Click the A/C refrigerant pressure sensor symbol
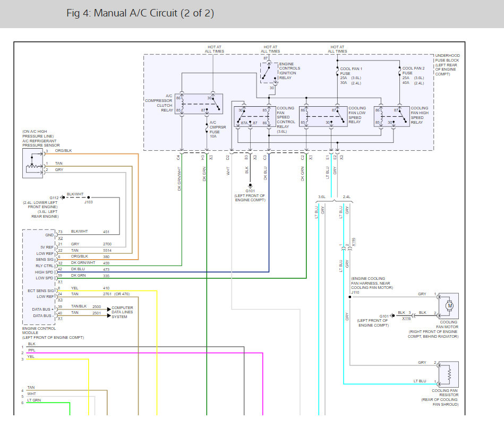The width and height of the screenshot is (504, 436). 32,163
